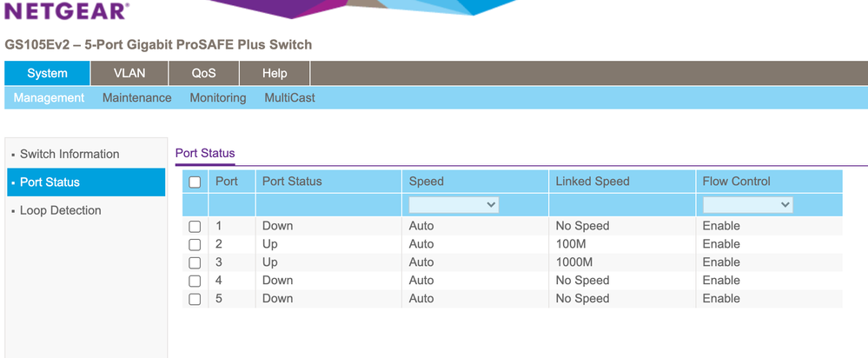The image size is (868, 358).
Task: Enable the port 5 checkbox
Action: [x=195, y=300]
